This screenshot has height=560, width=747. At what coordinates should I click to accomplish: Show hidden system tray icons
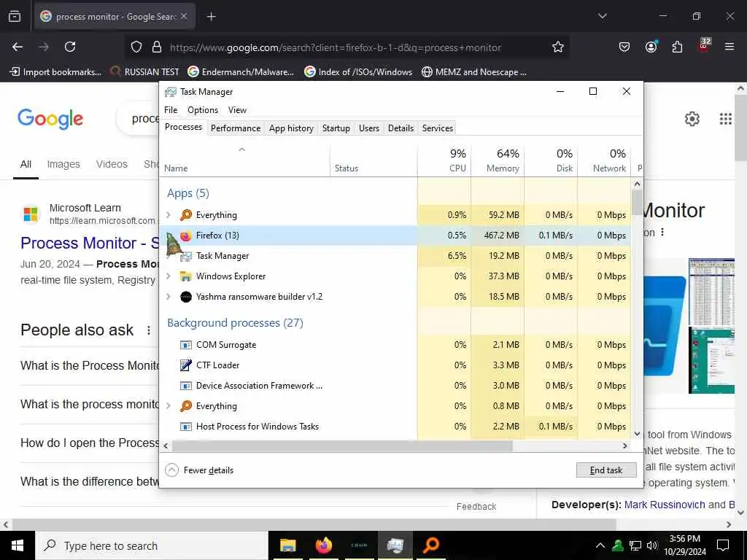click(x=600, y=545)
